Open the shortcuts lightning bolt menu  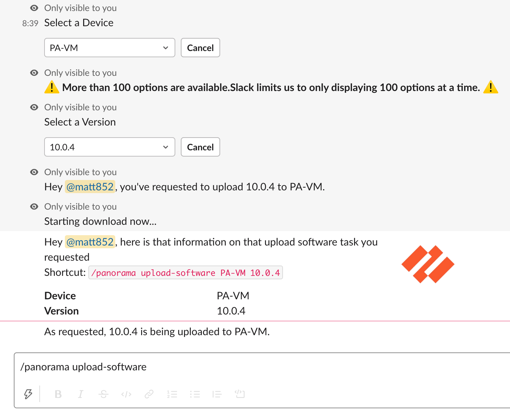28,394
